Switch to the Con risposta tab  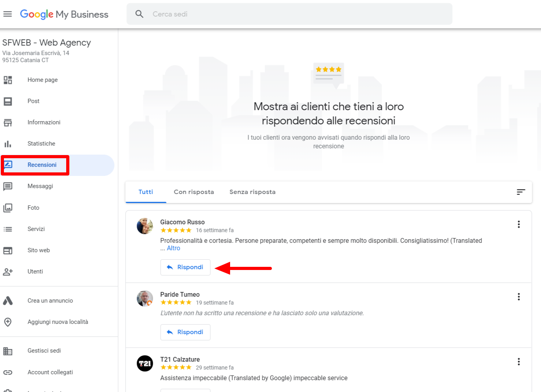tap(193, 192)
